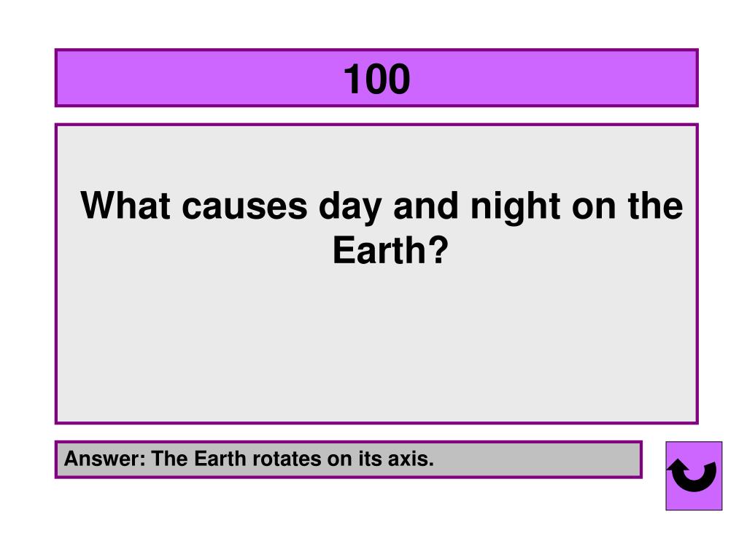Click the word "night" in the question
This screenshot has height=560, width=747.
(x=516, y=207)
